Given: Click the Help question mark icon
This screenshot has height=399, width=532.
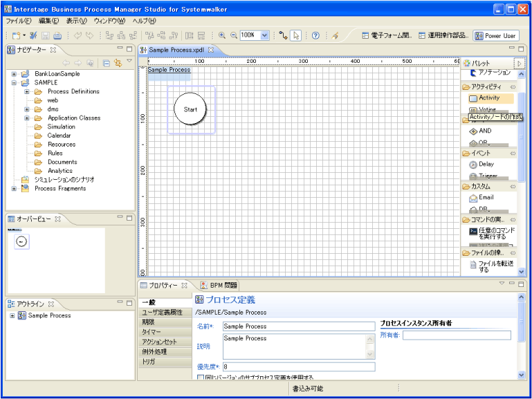Looking at the screenshot, I should (315, 35).
